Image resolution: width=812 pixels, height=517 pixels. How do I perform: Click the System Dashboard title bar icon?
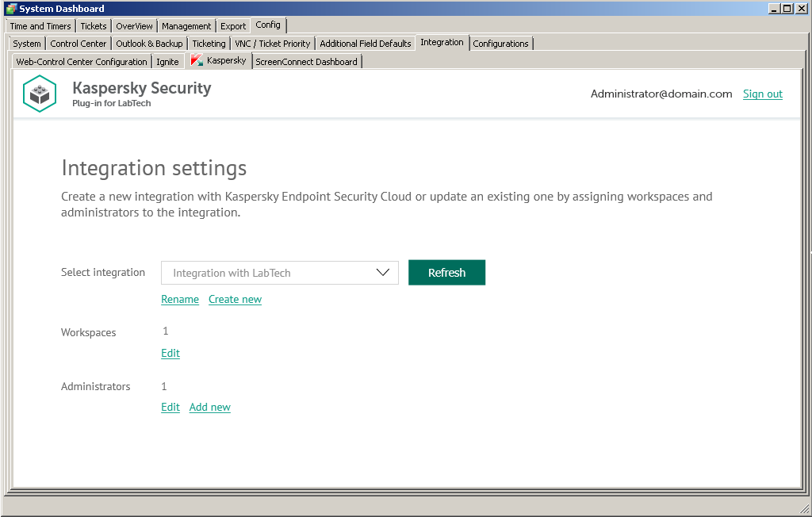pyautogui.click(x=10, y=9)
